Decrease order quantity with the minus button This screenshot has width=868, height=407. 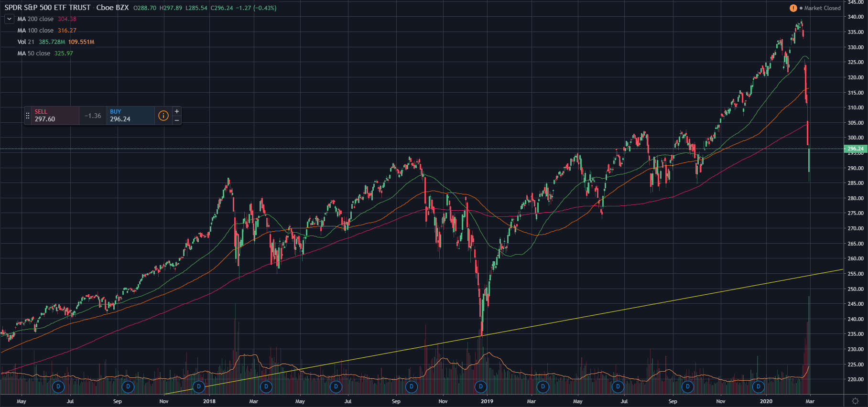pos(177,120)
